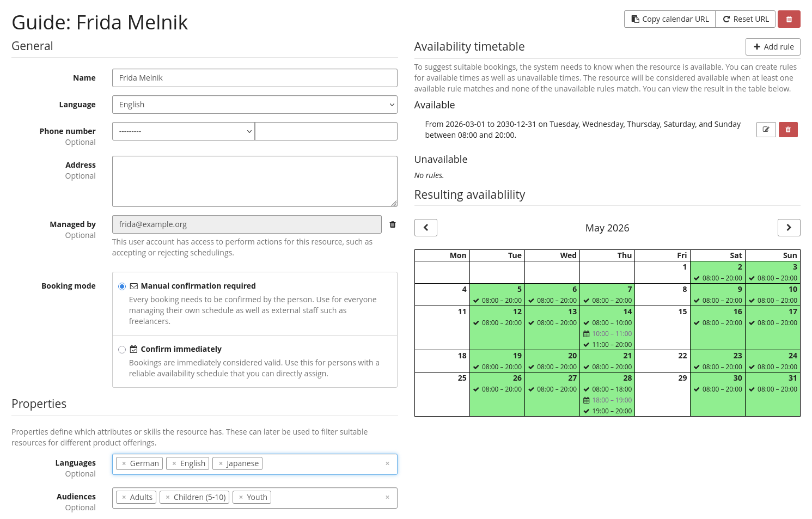Remove the Children (5-10) audience tag
The width and height of the screenshot is (812, 519).
(168, 497)
